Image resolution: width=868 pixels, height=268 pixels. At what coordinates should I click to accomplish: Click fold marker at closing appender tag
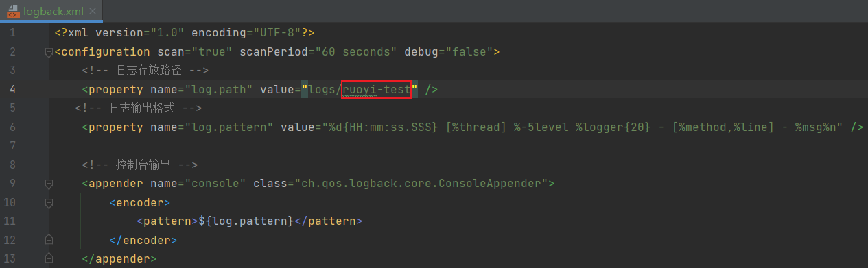point(48,259)
